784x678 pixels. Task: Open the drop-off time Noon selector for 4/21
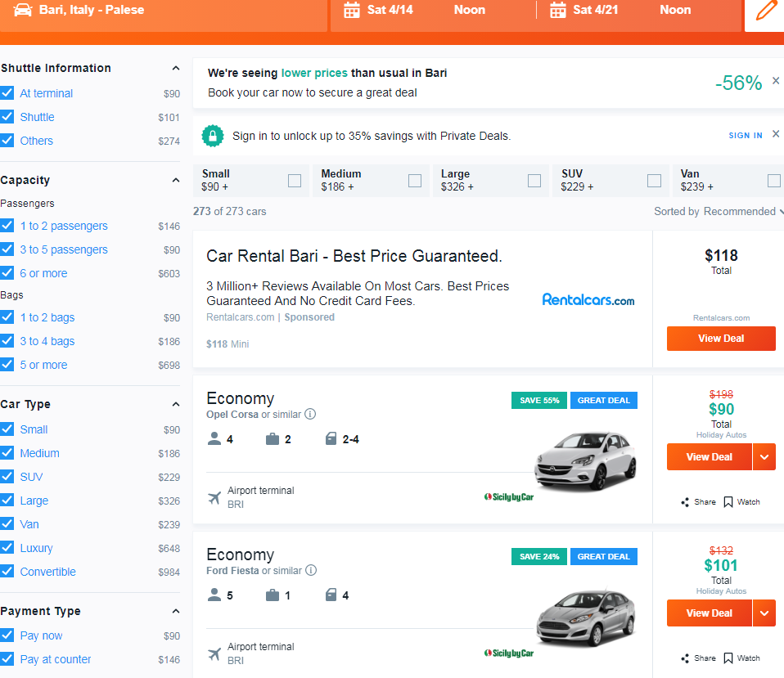pyautogui.click(x=675, y=10)
